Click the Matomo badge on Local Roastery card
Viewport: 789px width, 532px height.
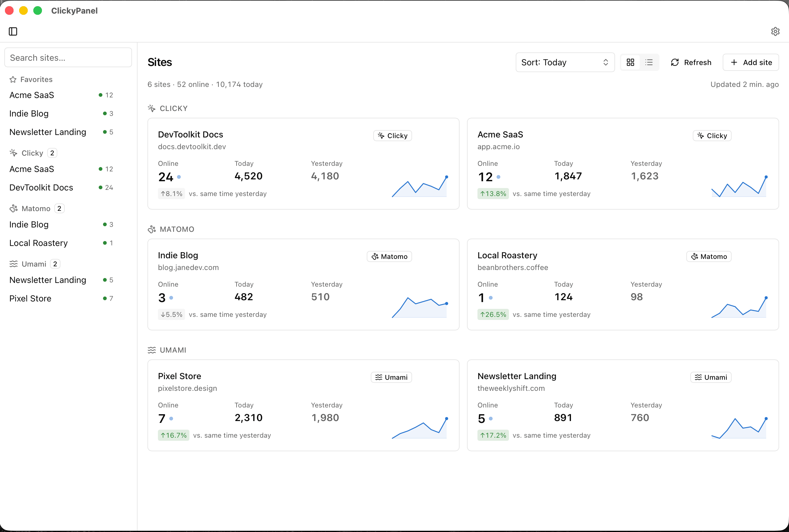click(x=709, y=256)
